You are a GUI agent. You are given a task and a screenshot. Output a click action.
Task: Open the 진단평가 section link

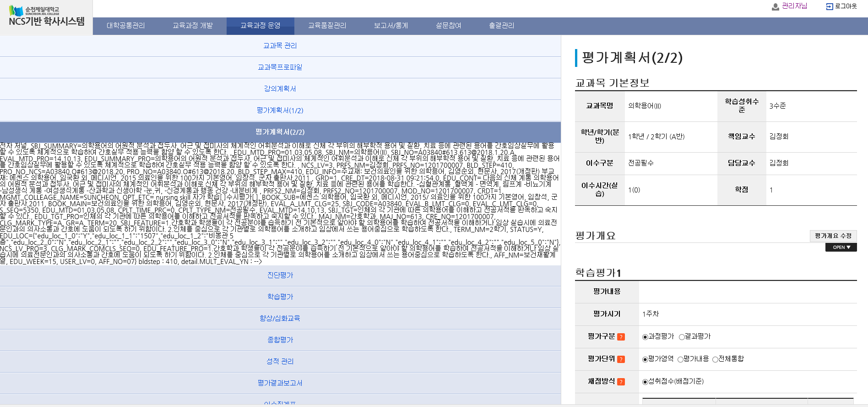pos(280,275)
